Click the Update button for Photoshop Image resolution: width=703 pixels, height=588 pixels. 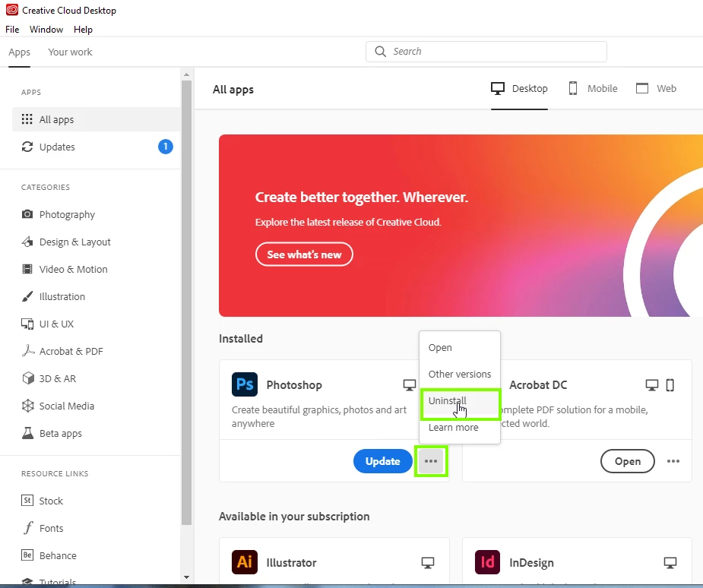tap(382, 461)
